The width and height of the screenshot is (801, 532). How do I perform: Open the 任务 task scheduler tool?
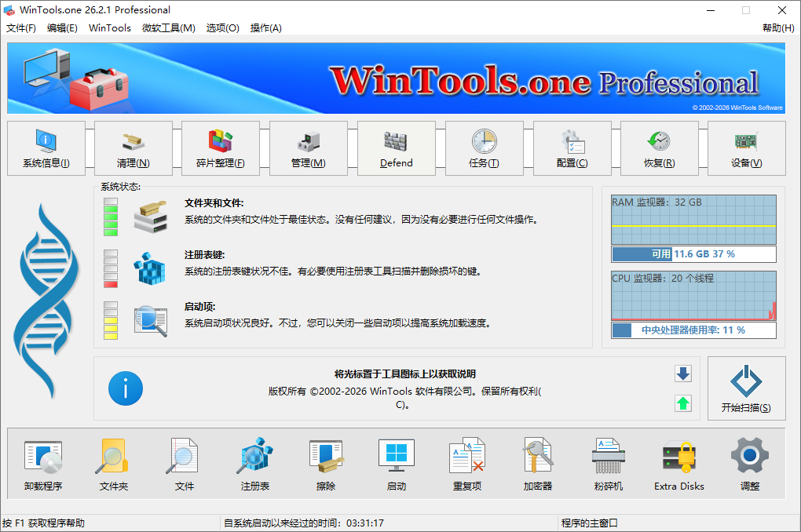pos(484,148)
